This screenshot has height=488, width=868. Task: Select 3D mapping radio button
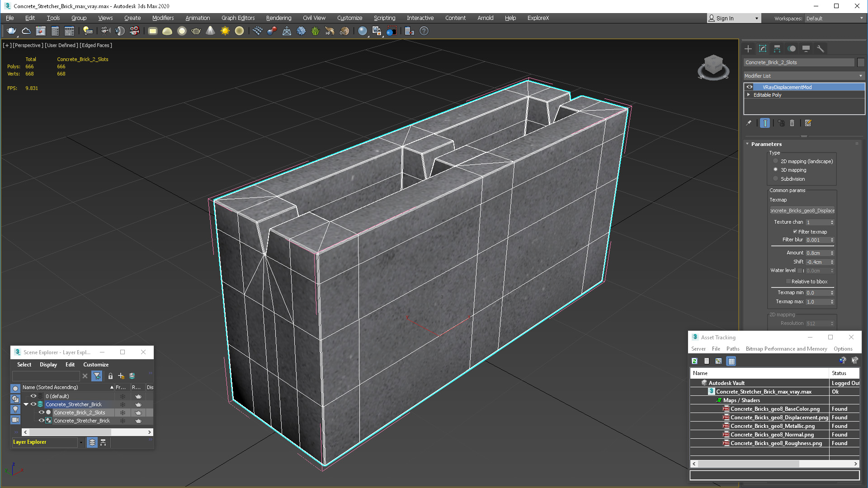click(x=776, y=170)
